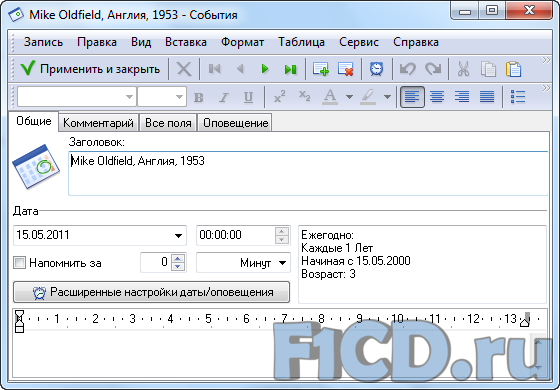Screen dimensions: 560x390
Task: Increase remind value spinner up
Action: coord(178,259)
